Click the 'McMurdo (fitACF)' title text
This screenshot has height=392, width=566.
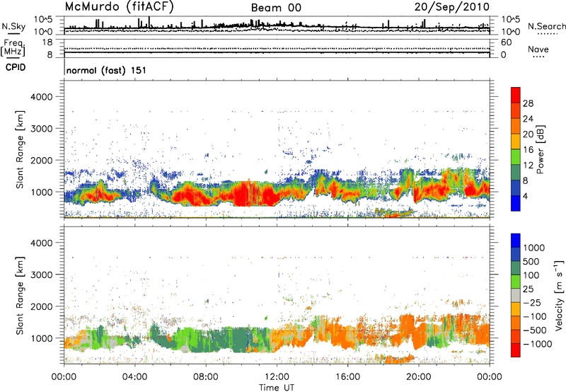[x=119, y=7]
